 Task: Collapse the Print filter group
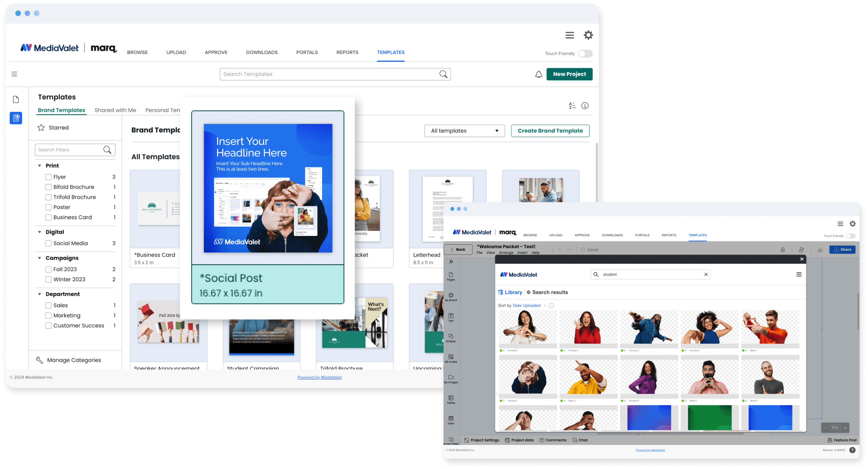point(39,166)
